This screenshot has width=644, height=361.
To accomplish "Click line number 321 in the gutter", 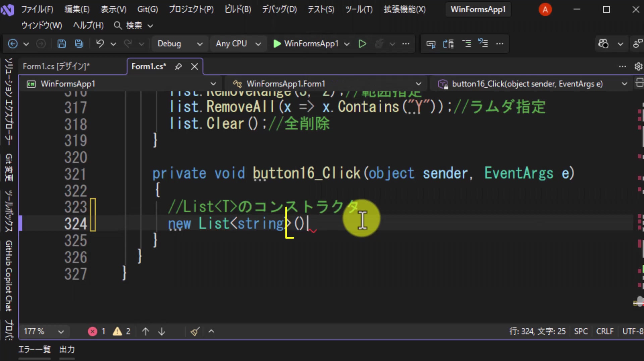I will 76,174.
